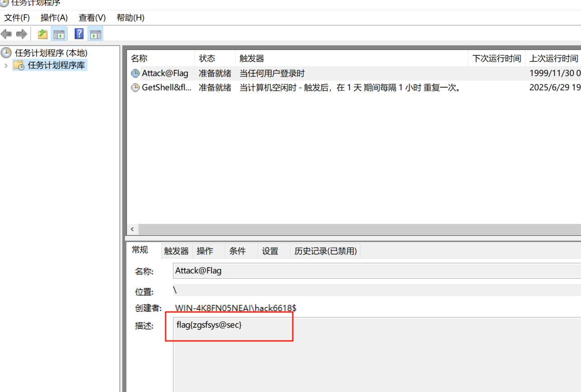
Task: Click the 2025/6/29 last run time cell
Action: click(x=555, y=88)
